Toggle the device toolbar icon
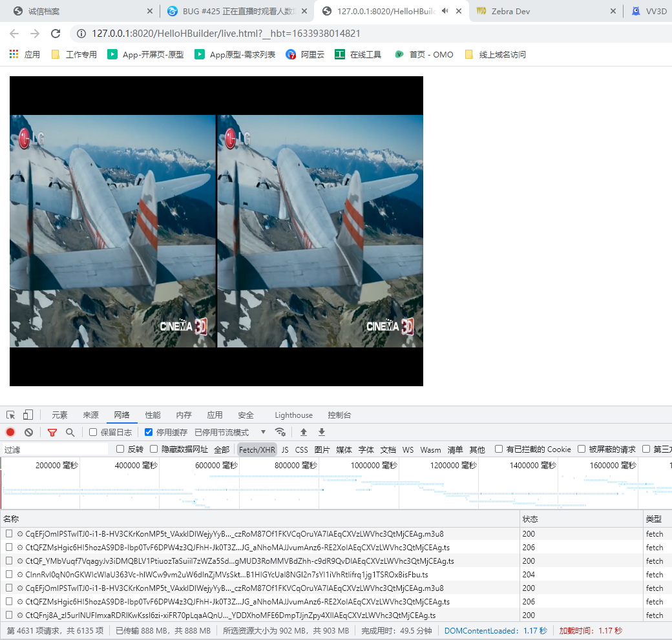The width and height of the screenshot is (672, 640). (x=28, y=415)
